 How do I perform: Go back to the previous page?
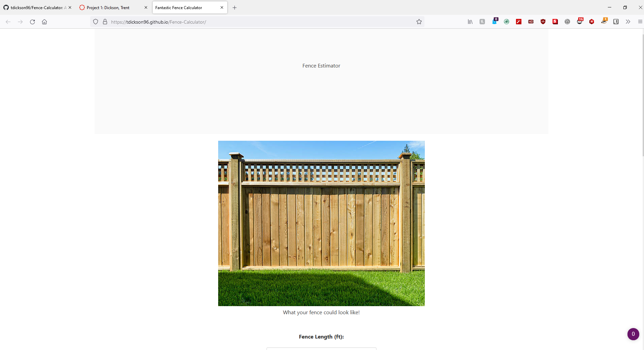click(8, 22)
